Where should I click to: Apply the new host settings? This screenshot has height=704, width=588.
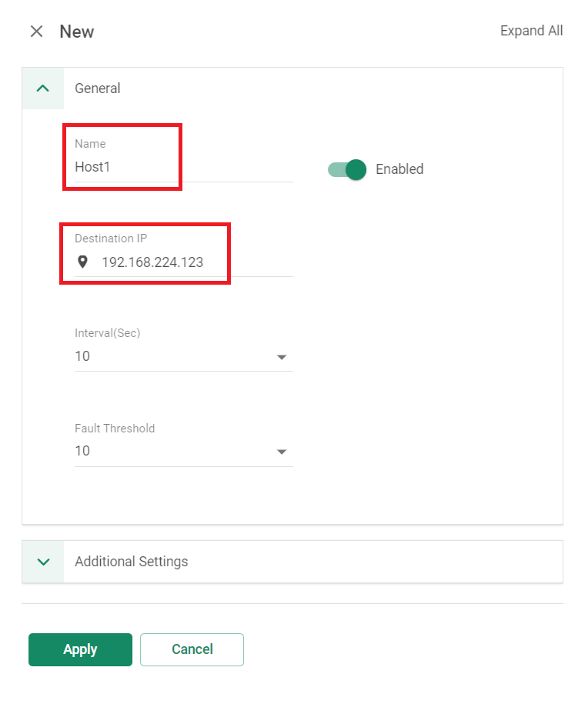coord(80,649)
